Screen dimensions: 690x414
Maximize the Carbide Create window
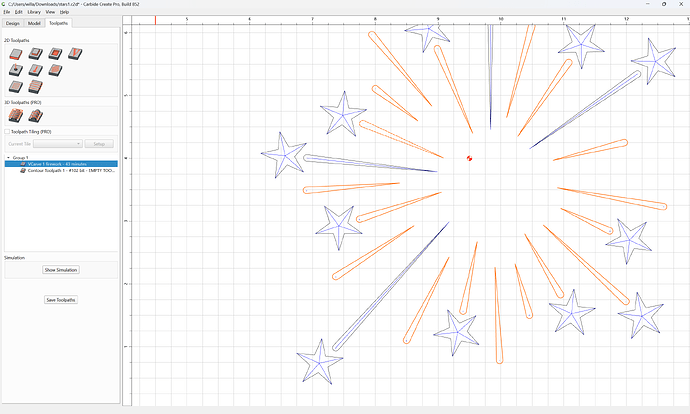664,4
